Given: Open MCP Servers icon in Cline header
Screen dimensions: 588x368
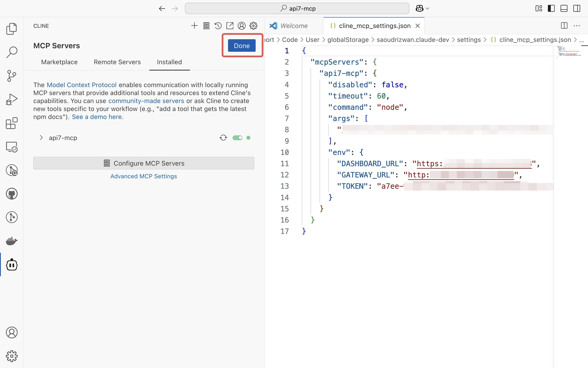Looking at the screenshot, I should pos(206,26).
